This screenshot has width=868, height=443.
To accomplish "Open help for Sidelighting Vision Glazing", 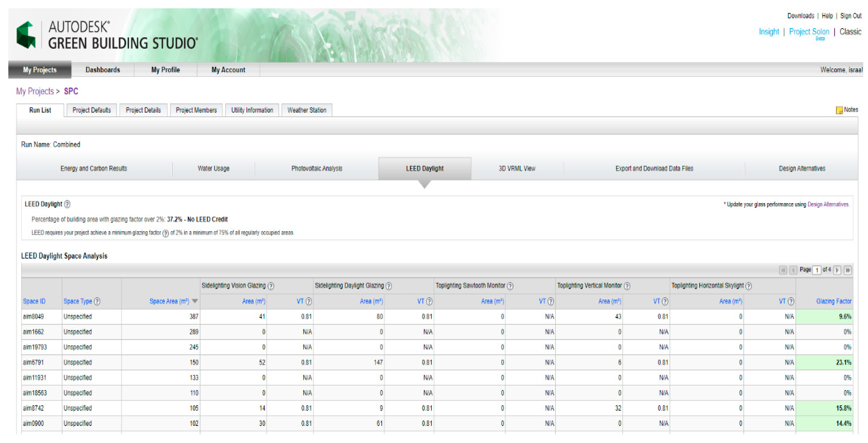I will [271, 286].
